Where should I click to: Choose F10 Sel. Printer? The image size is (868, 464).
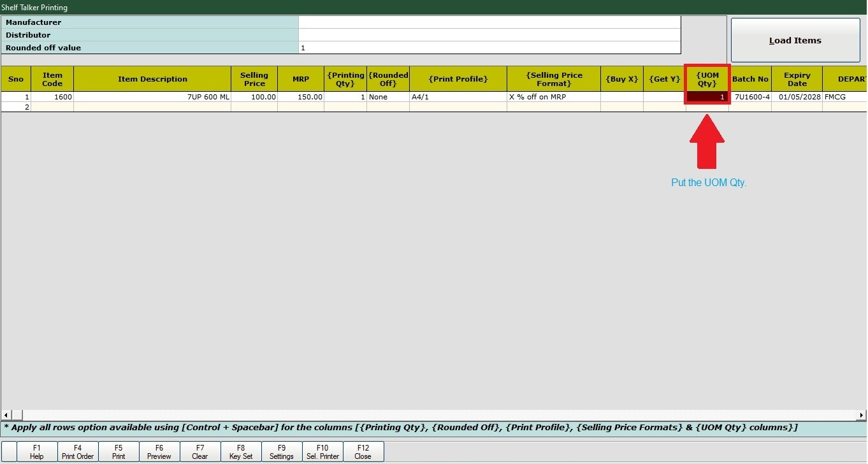(322, 452)
